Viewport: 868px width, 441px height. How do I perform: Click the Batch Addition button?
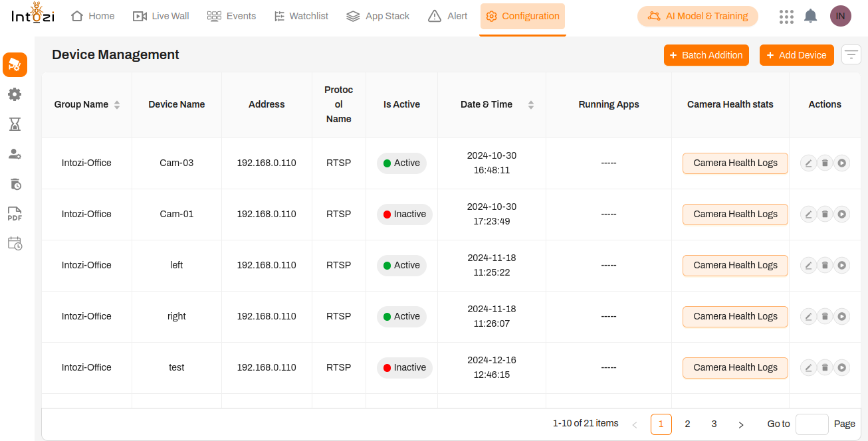(706, 55)
